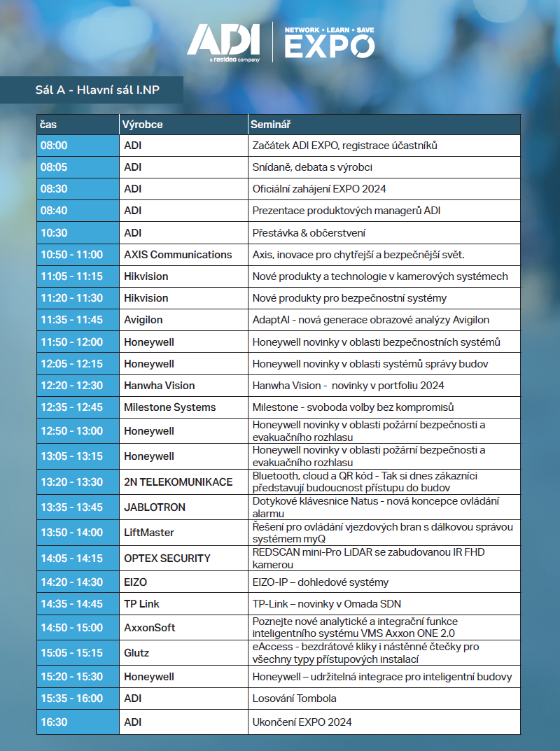
Task: Select the 11:20 - 11:30 time slot
Action: tap(78, 298)
